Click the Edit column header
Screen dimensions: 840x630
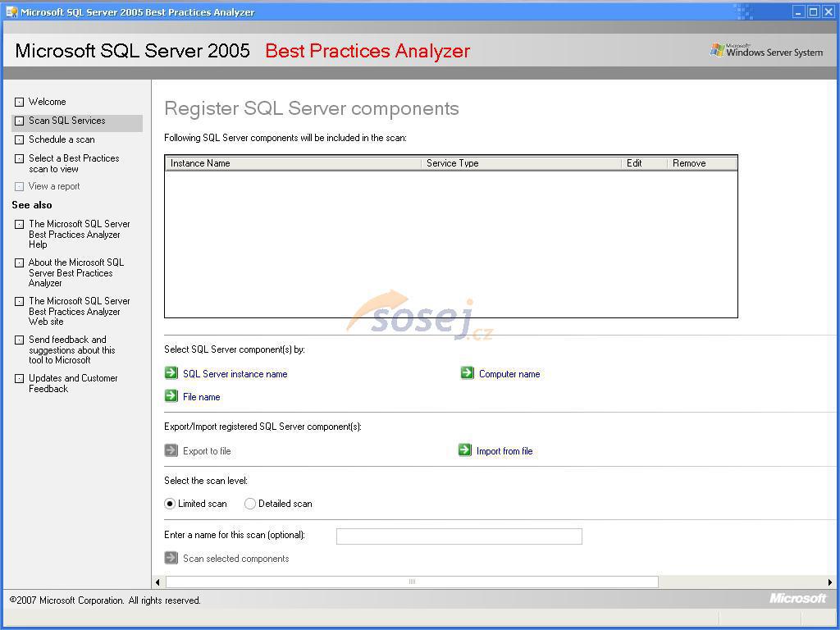645,163
